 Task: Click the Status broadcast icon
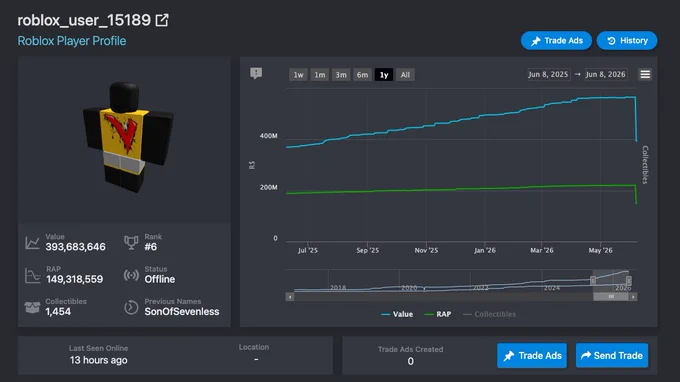(x=131, y=275)
